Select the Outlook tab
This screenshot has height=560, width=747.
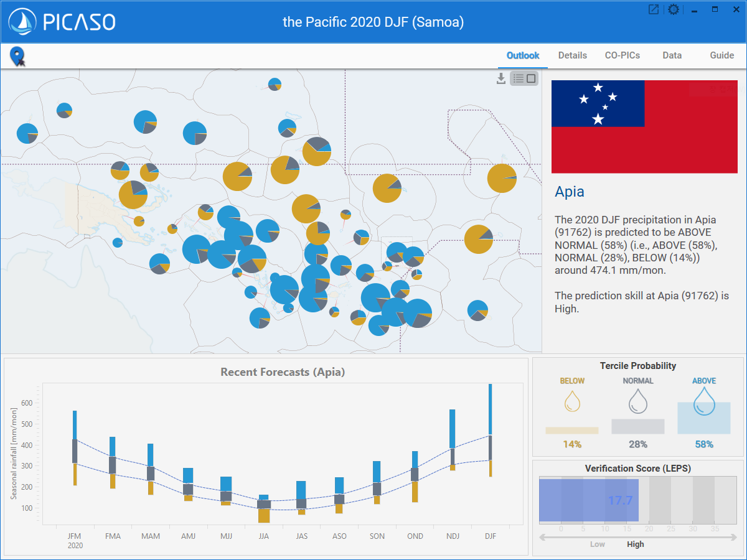tap(523, 55)
